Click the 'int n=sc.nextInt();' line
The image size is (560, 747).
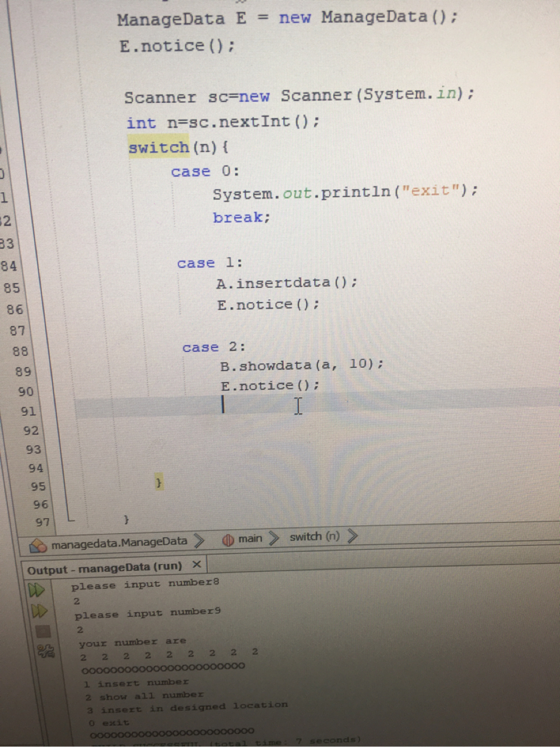223,122
